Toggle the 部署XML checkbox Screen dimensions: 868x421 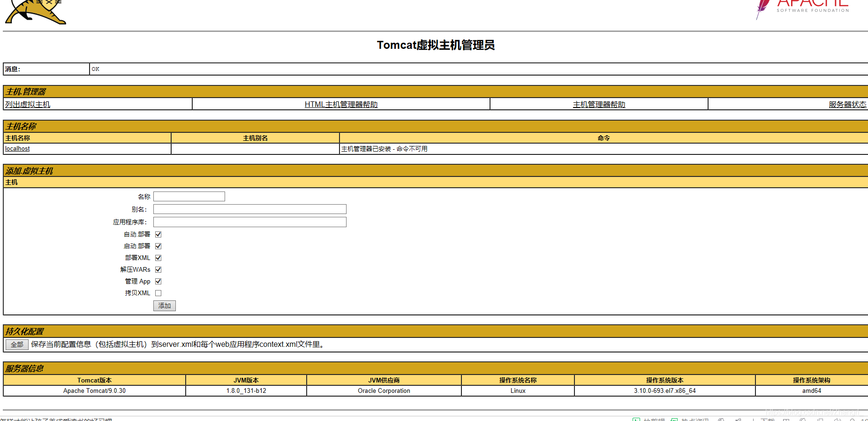159,258
